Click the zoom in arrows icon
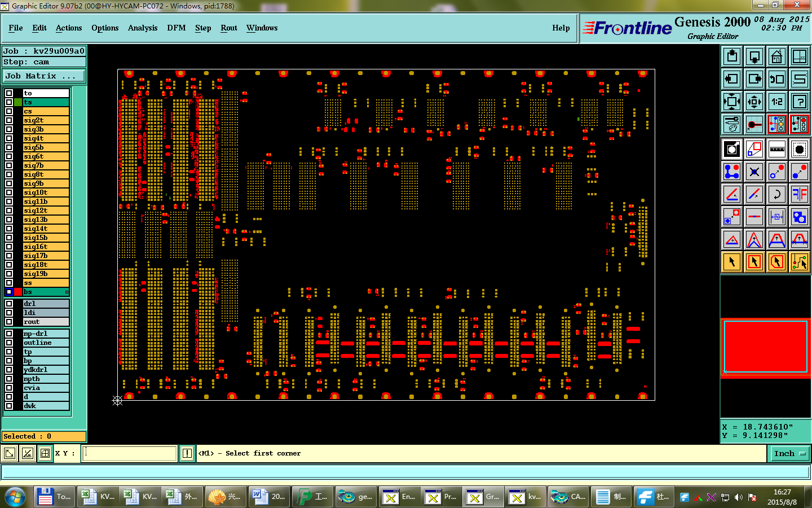 click(732, 102)
